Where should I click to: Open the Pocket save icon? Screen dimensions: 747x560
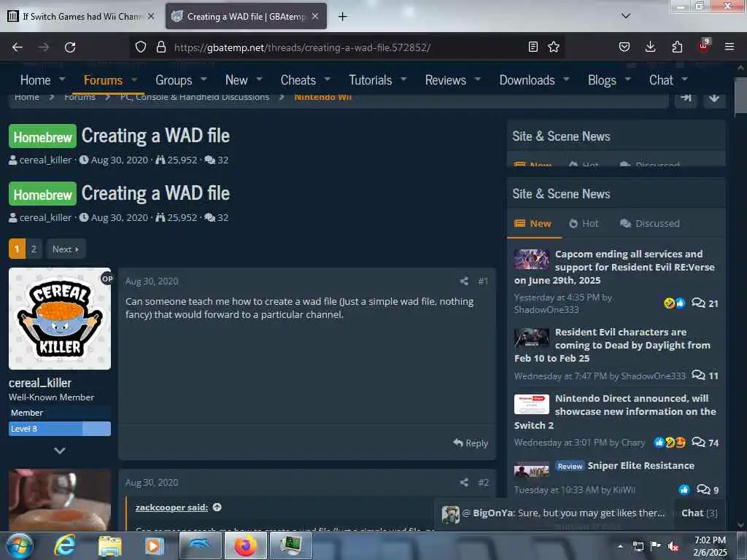pyautogui.click(x=624, y=47)
